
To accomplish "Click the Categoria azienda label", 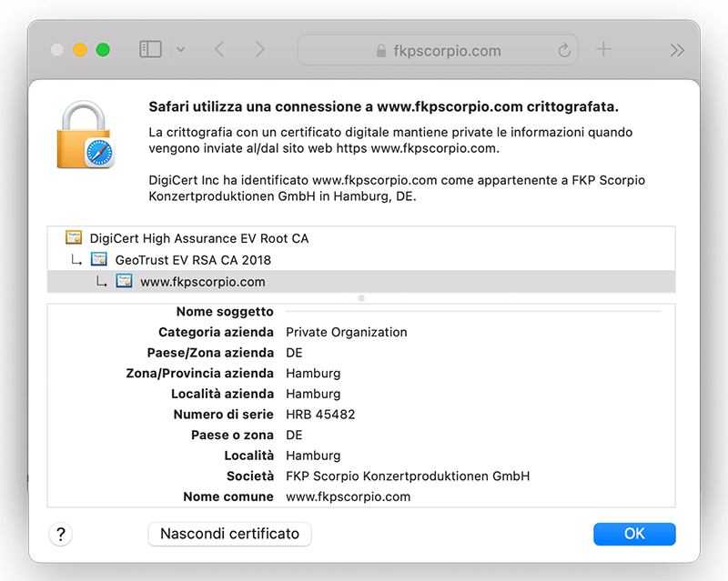I will (216, 332).
